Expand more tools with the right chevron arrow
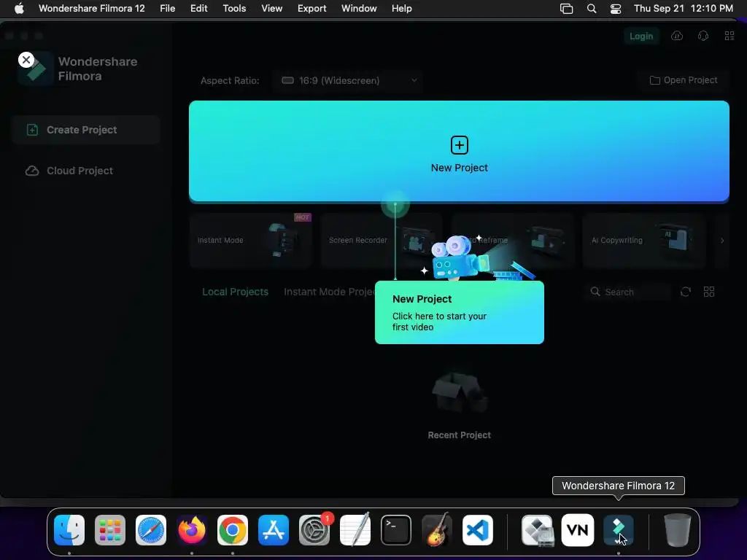The height and width of the screenshot is (560, 747). [722, 241]
